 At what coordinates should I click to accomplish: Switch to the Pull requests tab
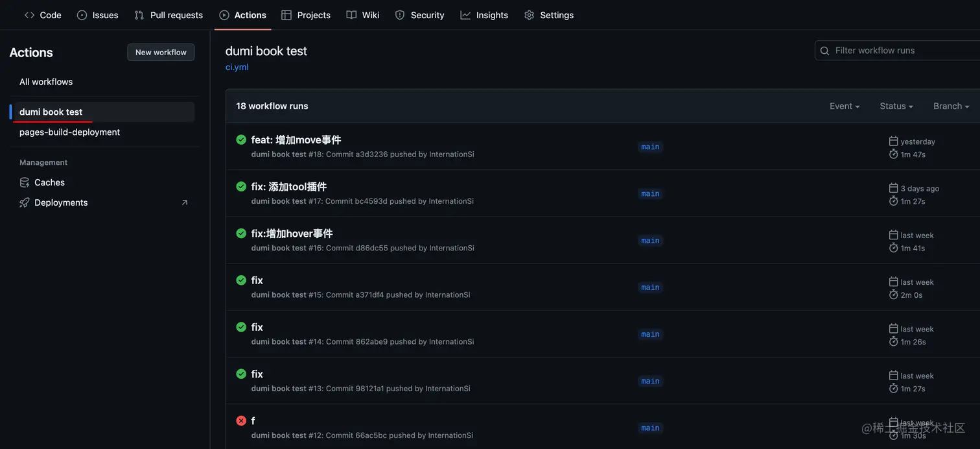(169, 15)
